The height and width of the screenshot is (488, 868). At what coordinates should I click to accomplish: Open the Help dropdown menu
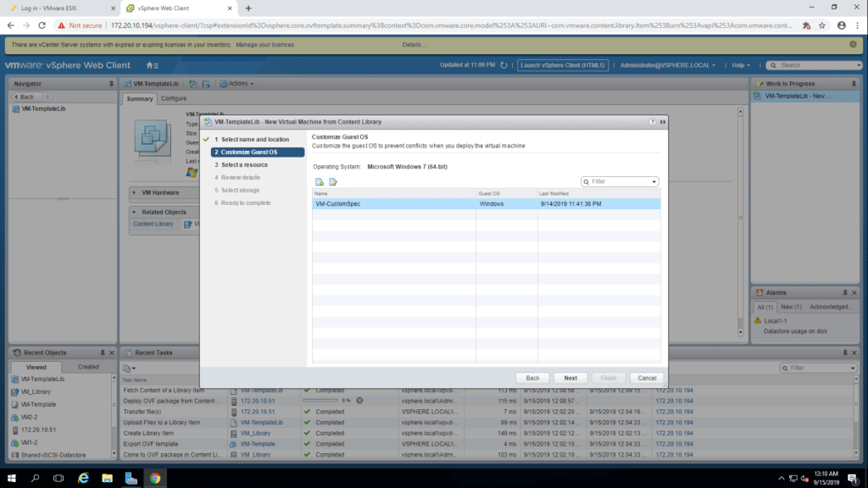[742, 65]
